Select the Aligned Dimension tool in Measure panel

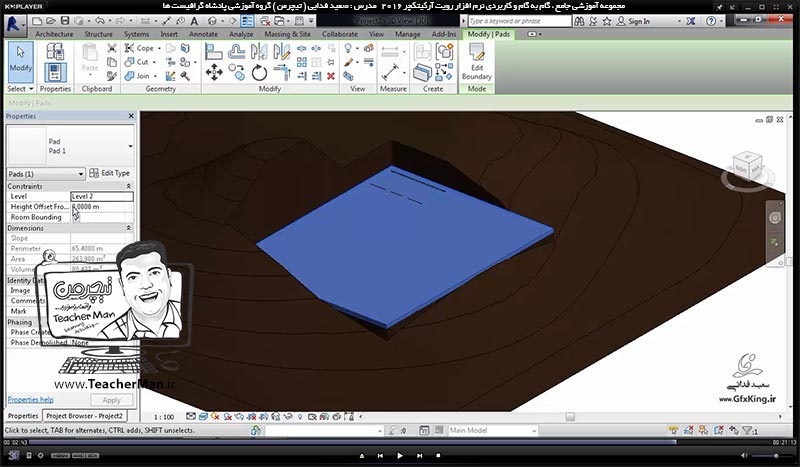pos(390,72)
